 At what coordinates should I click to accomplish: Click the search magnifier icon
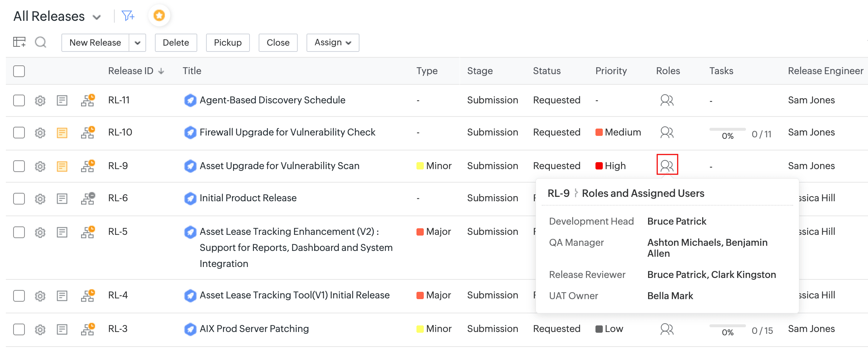(x=41, y=42)
